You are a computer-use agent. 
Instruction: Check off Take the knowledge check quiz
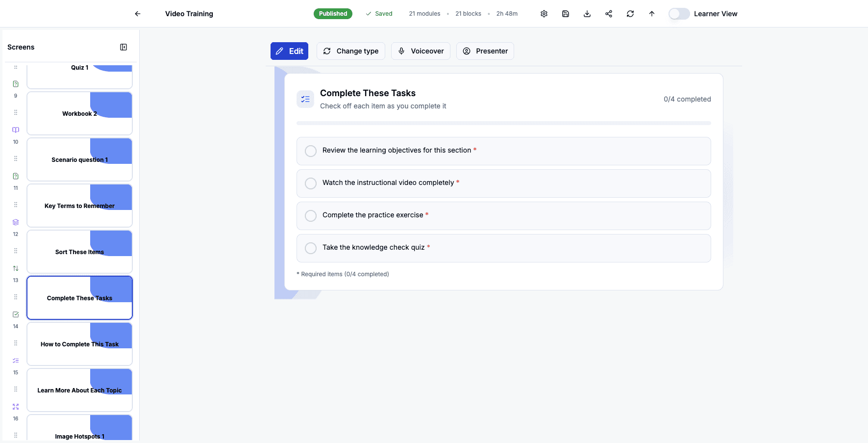(x=311, y=248)
